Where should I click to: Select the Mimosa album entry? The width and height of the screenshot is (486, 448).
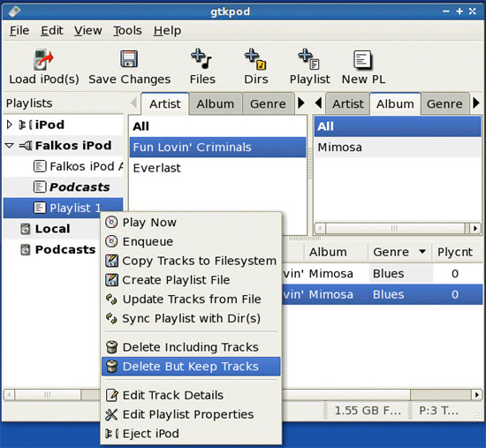[x=398, y=148]
